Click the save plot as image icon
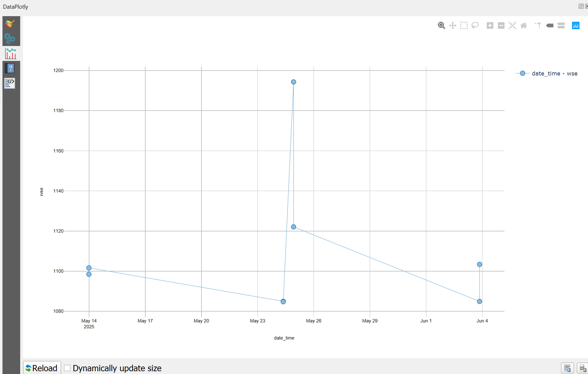588x374 pixels. point(582,368)
